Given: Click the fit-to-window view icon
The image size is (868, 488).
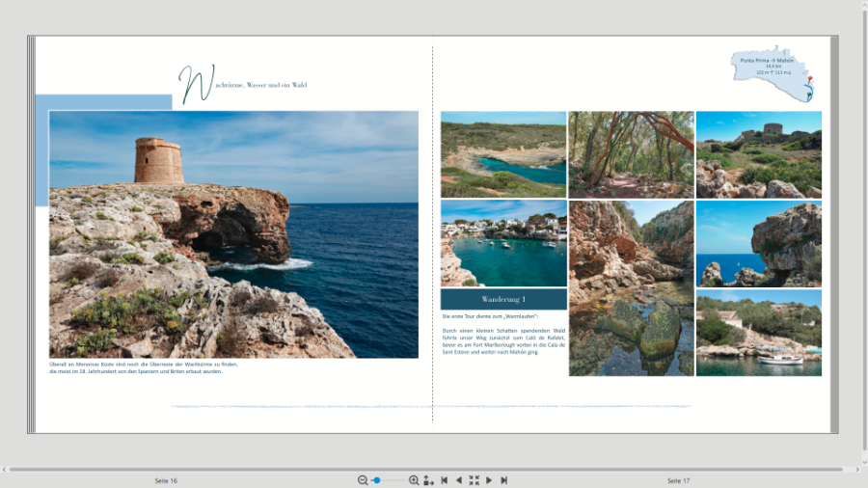Looking at the screenshot, I should click(474, 480).
